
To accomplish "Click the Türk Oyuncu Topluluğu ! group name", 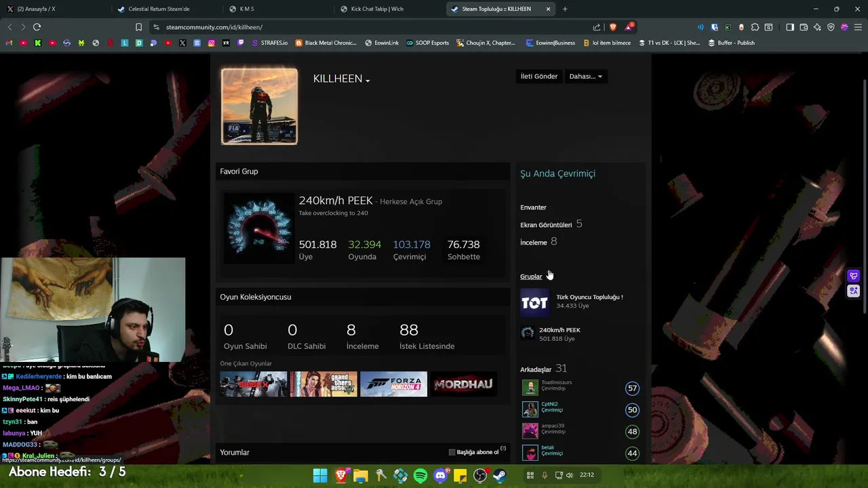I will coord(589,297).
